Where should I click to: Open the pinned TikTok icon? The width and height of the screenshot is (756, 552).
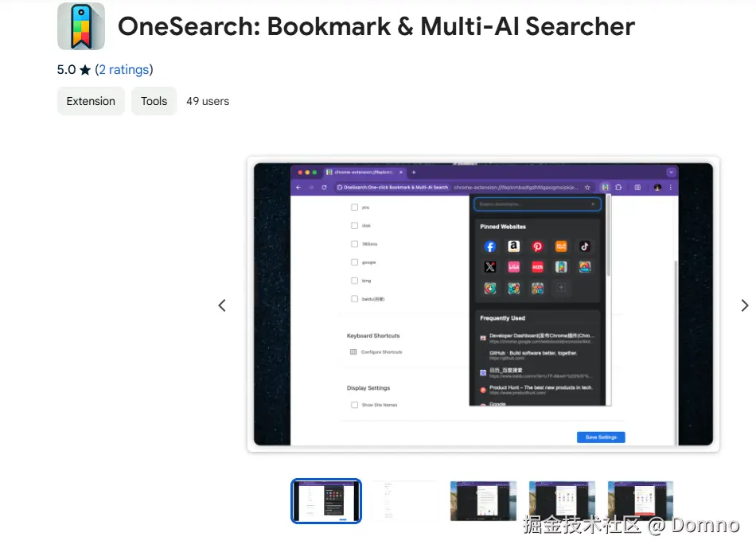coord(584,247)
